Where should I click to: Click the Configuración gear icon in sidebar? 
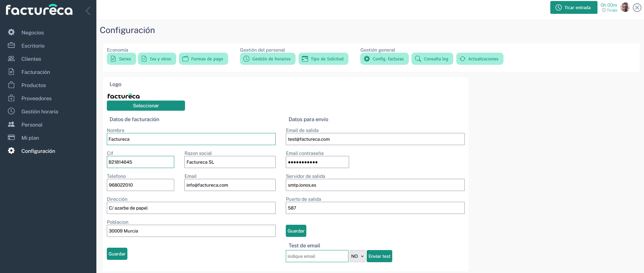pos(11,151)
